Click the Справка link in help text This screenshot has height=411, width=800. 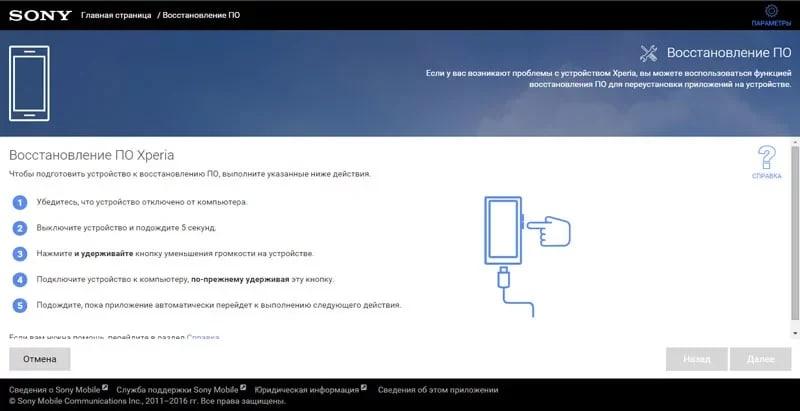pyautogui.click(x=203, y=337)
